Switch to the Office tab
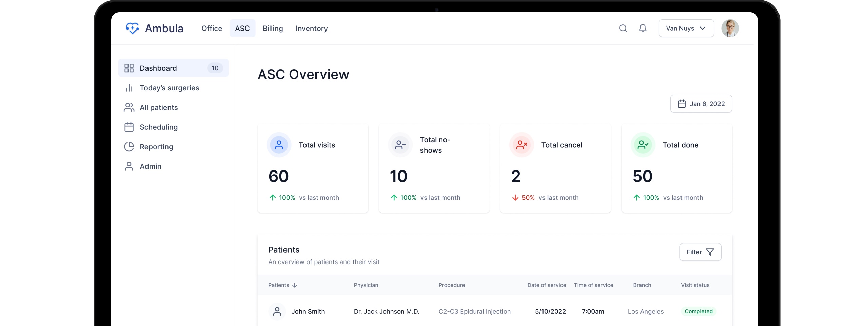 [212, 28]
